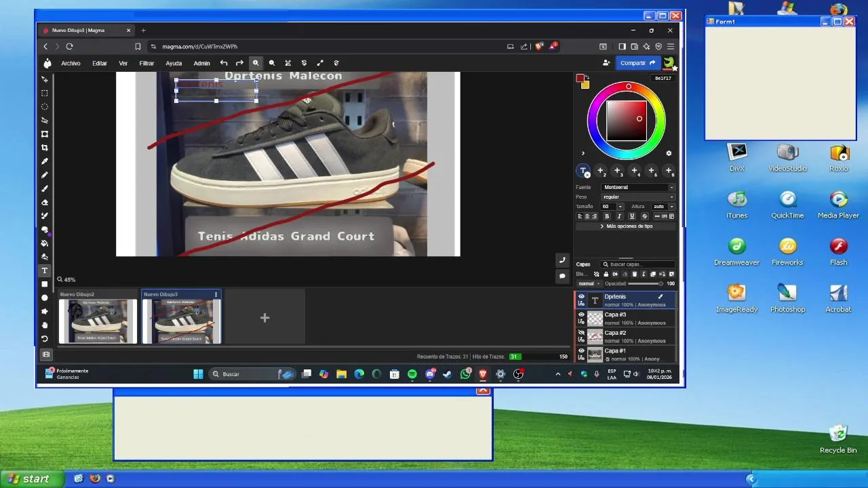Click the Compartir share button
This screenshot has width=868, height=488.
pyautogui.click(x=637, y=63)
